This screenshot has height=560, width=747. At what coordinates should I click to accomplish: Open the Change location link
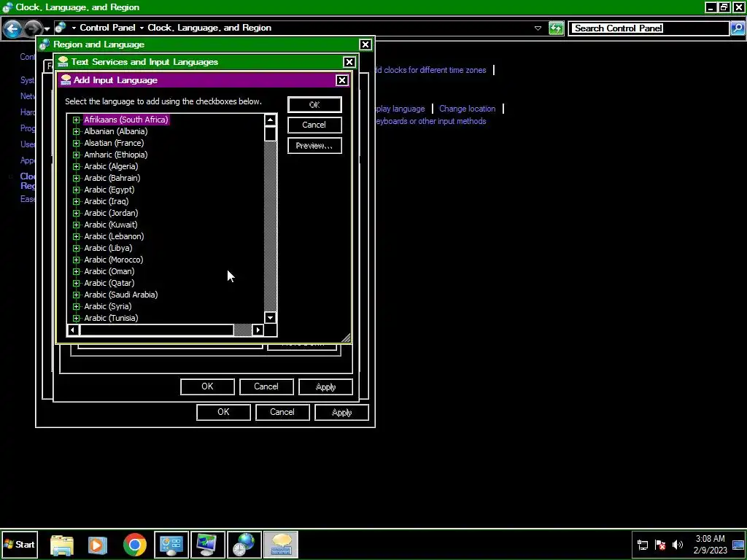coord(468,109)
